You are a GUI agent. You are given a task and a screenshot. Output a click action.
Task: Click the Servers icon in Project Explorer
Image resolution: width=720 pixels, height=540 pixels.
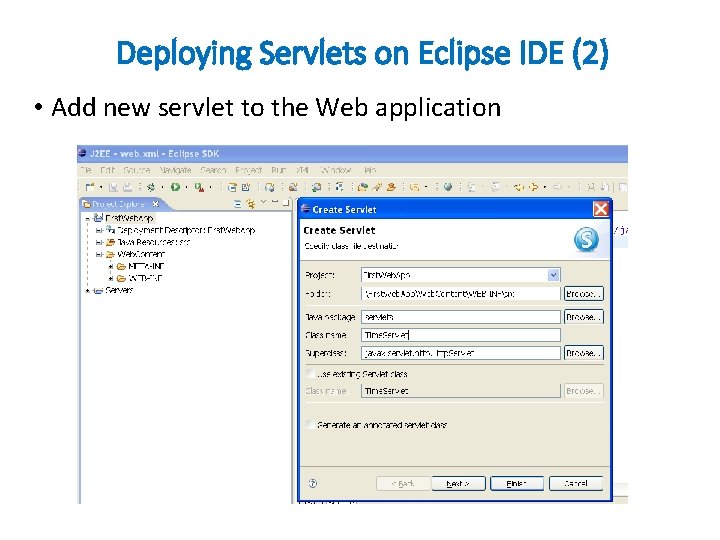point(97,290)
